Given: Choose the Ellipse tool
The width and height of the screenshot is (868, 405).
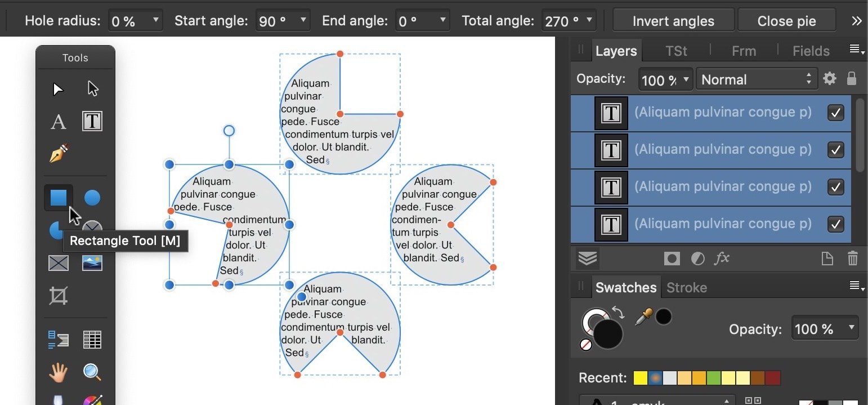Looking at the screenshot, I should [x=92, y=198].
